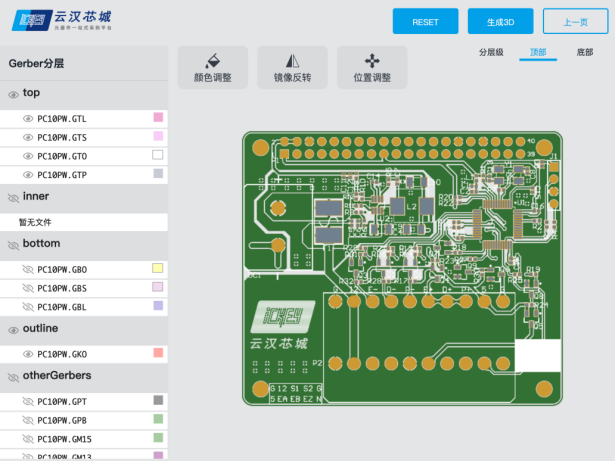This screenshot has height=461, width=615.
Task: Click the PCB board preview image
Action: (400, 268)
